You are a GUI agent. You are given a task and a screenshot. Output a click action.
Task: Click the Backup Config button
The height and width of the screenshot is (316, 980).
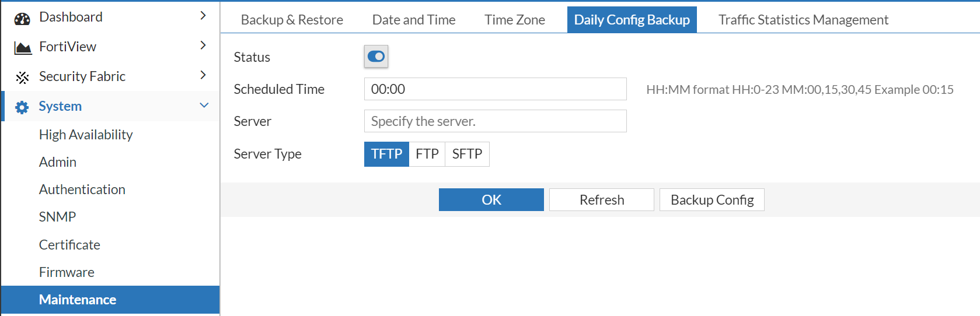(x=712, y=200)
